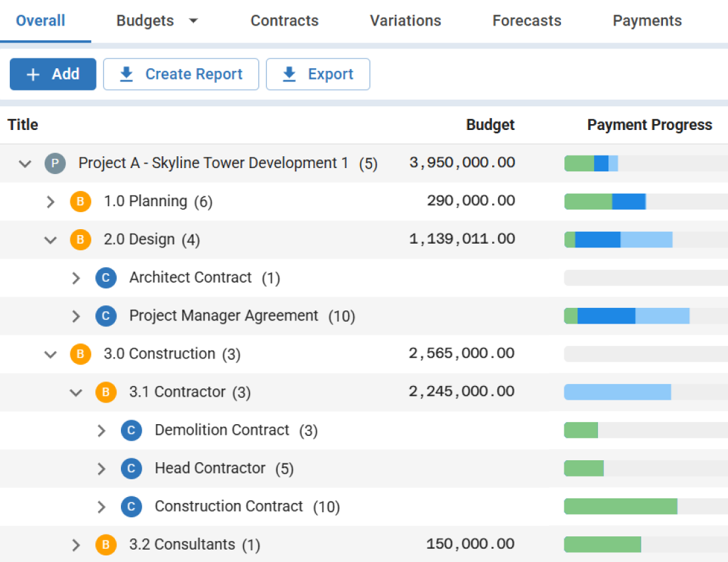Viewport: 728px width, 562px height.
Task: Click the B budget icon beside 2.0 Design
Action: click(80, 240)
